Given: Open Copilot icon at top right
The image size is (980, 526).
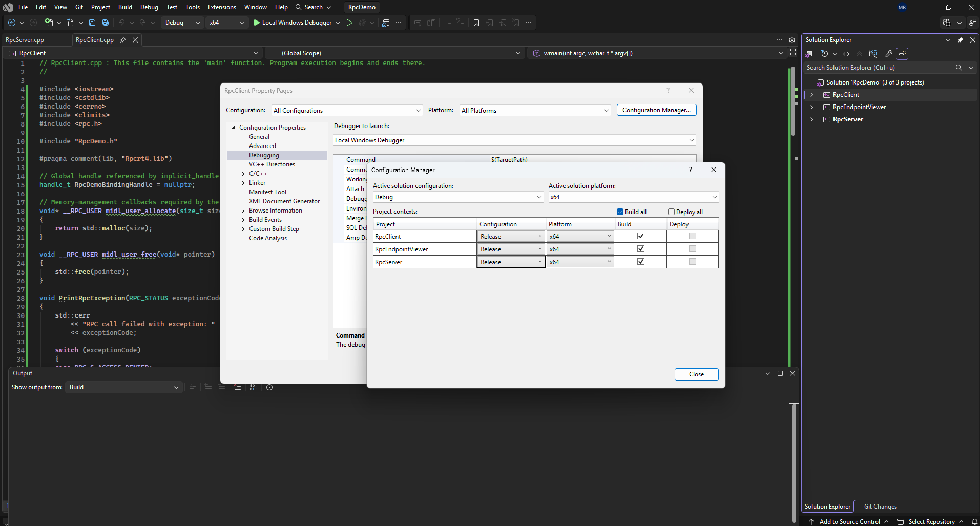Looking at the screenshot, I should point(946,23).
